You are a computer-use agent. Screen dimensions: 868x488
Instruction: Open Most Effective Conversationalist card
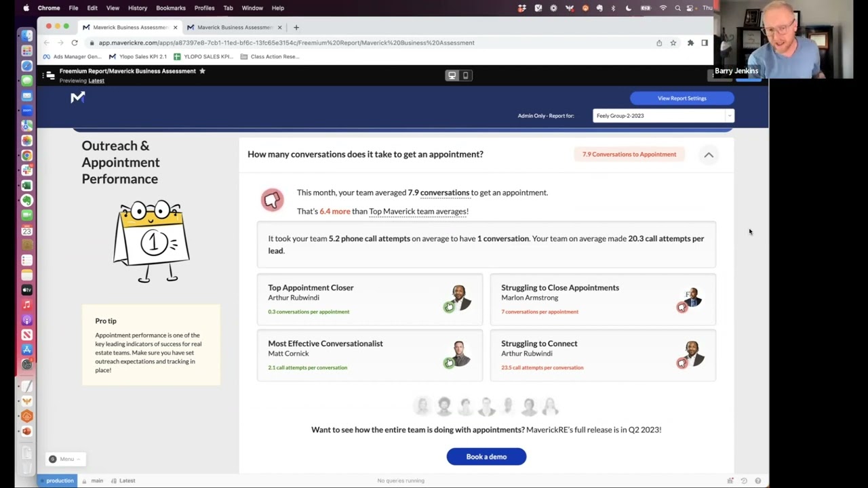click(x=370, y=355)
